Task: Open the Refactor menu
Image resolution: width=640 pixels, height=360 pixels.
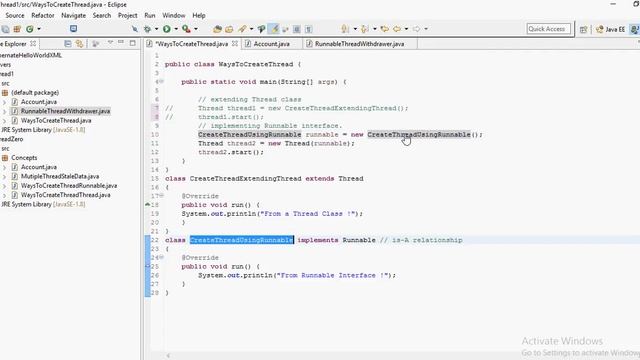Action: tap(43, 16)
